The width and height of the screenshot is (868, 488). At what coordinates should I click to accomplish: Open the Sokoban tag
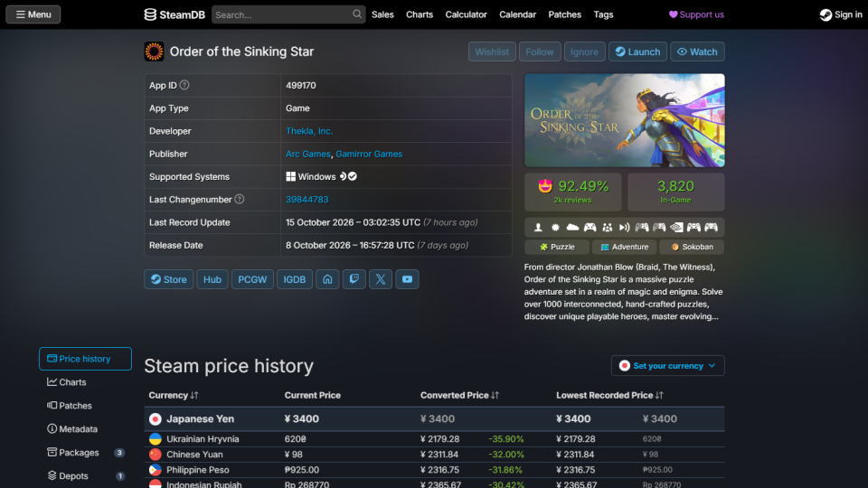click(x=692, y=247)
